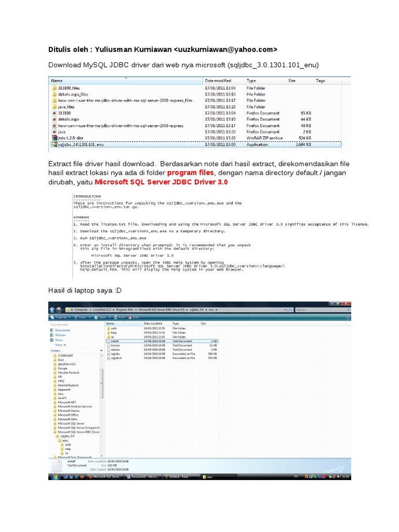The width and height of the screenshot is (399, 532).
Task: Click the application icon of sqljdbc_3.0.1301.101_enu
Action: 54,144
